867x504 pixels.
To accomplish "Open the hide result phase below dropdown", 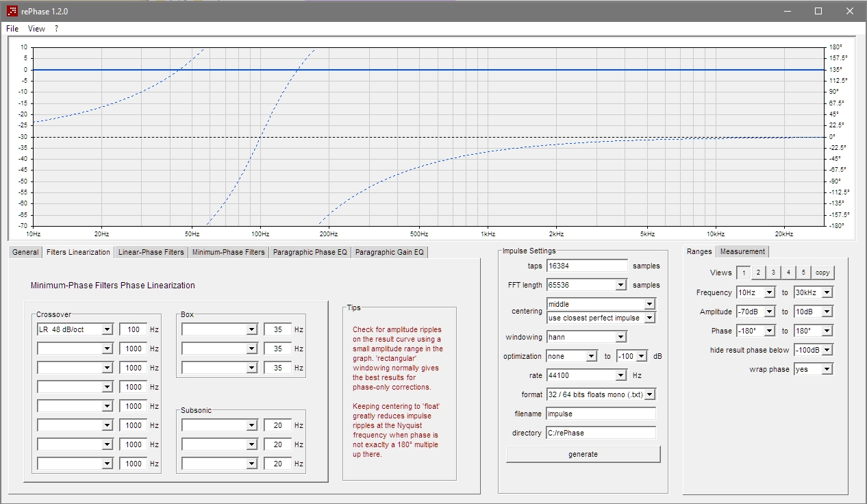I will click(814, 350).
